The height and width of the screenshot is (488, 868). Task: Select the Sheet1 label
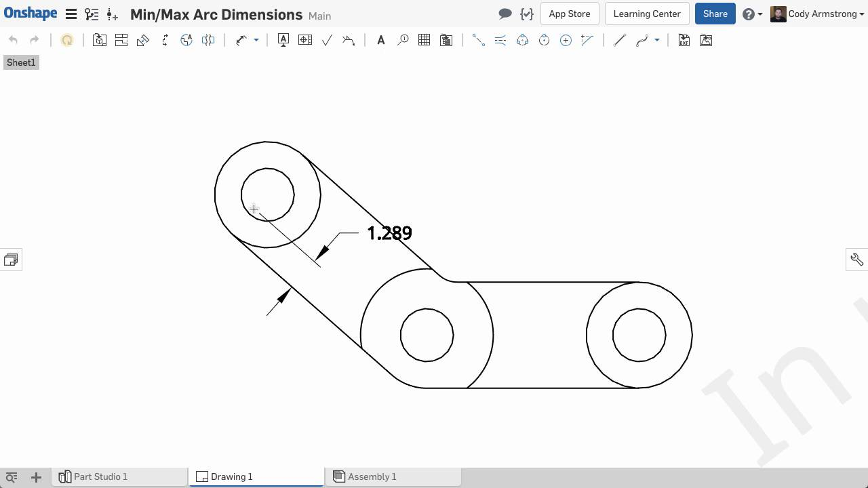coord(21,62)
